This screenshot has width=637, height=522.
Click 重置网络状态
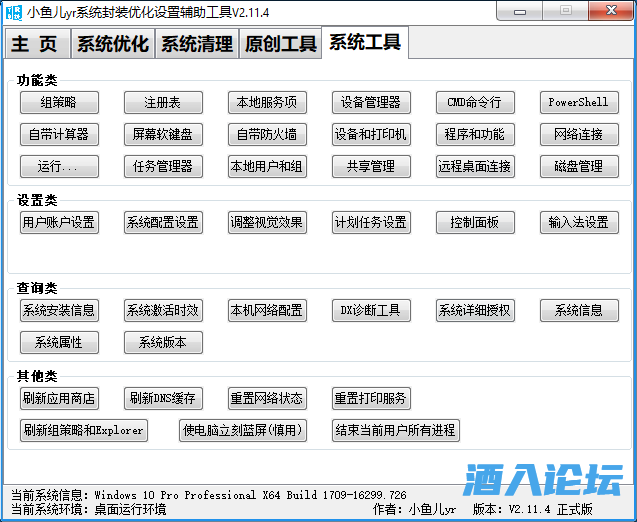(267, 399)
